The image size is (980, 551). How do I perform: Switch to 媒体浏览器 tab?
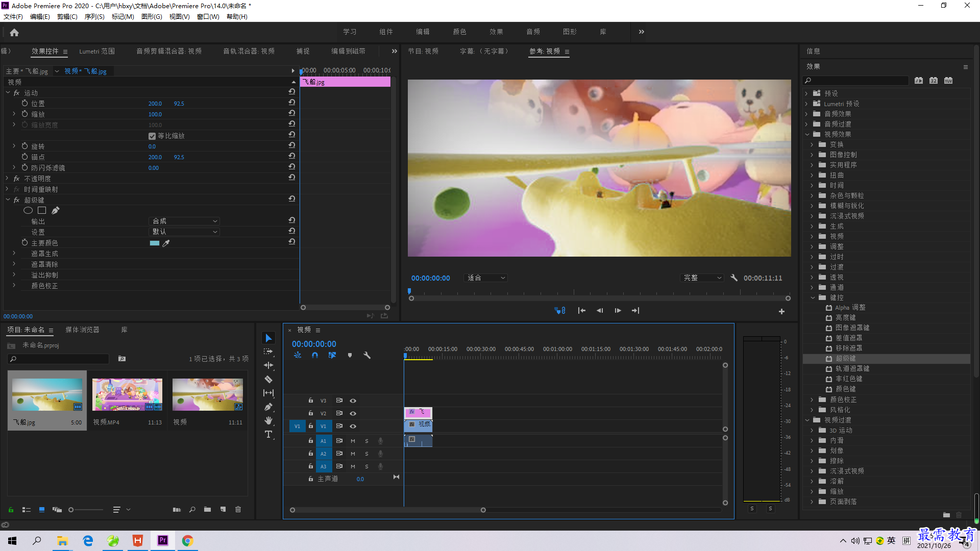click(82, 330)
